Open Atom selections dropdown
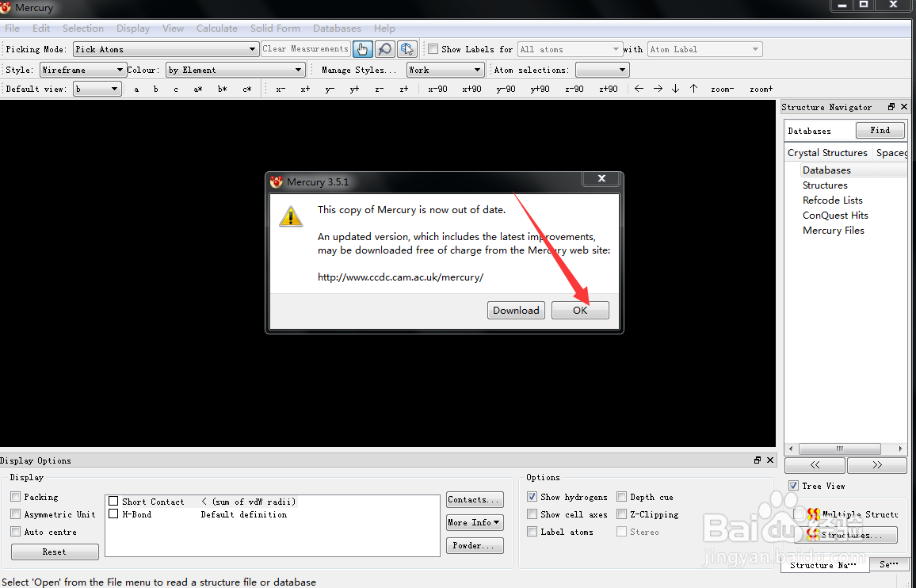The height and width of the screenshot is (588, 916). pyautogui.click(x=601, y=71)
